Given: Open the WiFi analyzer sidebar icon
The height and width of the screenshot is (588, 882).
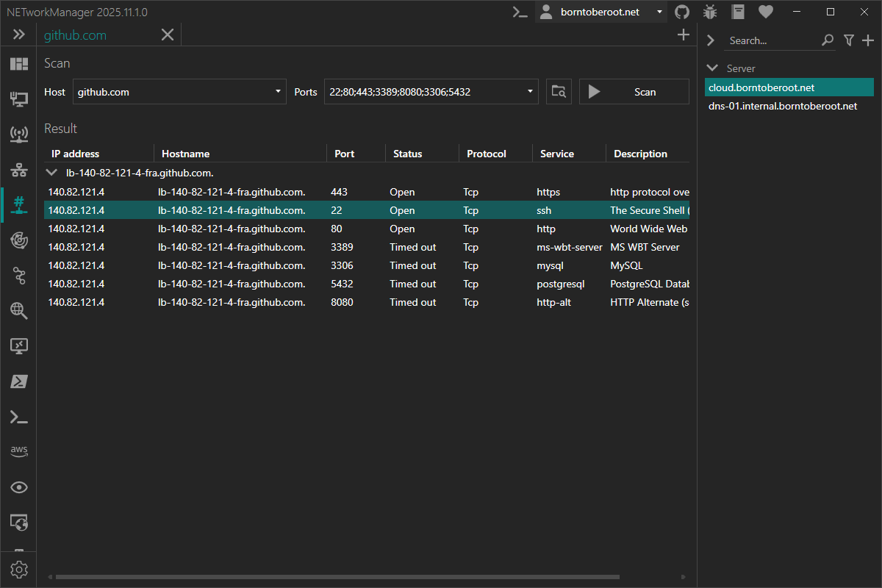Looking at the screenshot, I should (18, 135).
